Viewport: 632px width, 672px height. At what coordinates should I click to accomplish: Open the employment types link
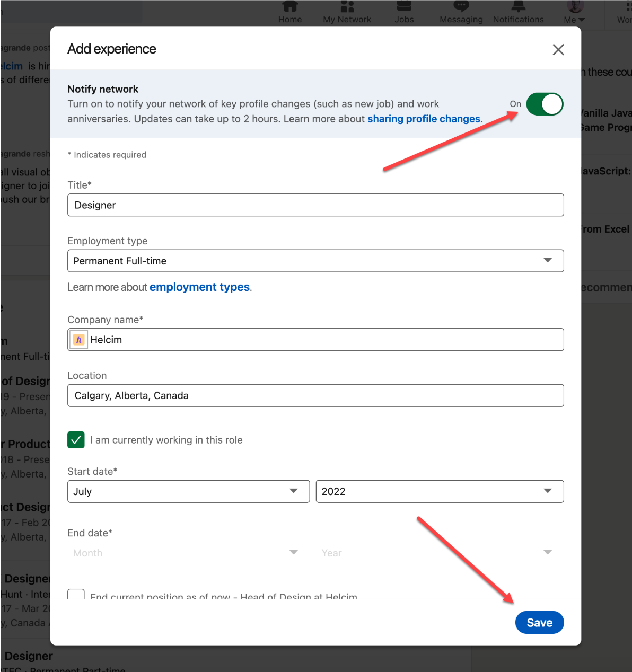click(x=199, y=287)
